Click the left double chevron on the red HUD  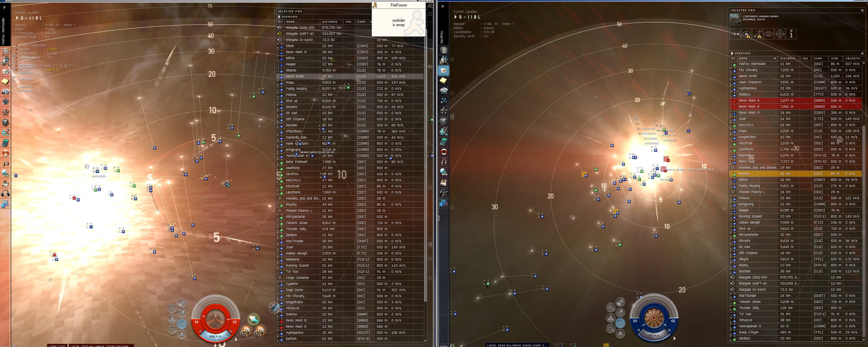pyautogui.click(x=196, y=322)
